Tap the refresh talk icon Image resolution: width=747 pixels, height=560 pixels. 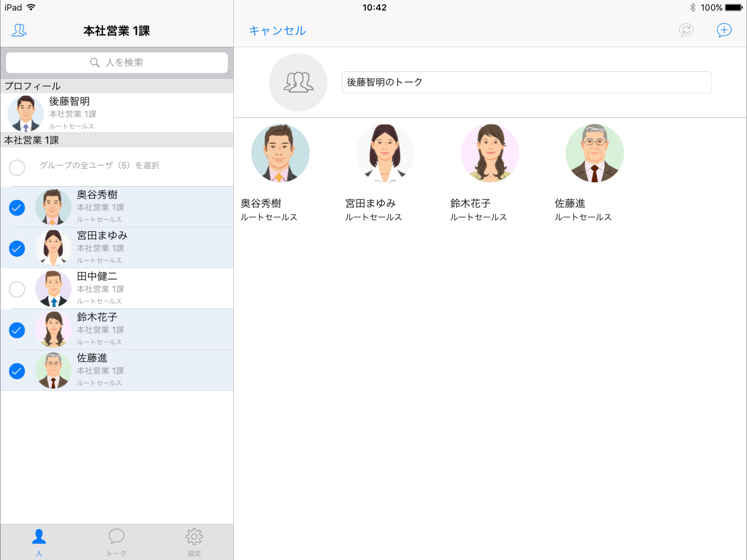(x=686, y=30)
